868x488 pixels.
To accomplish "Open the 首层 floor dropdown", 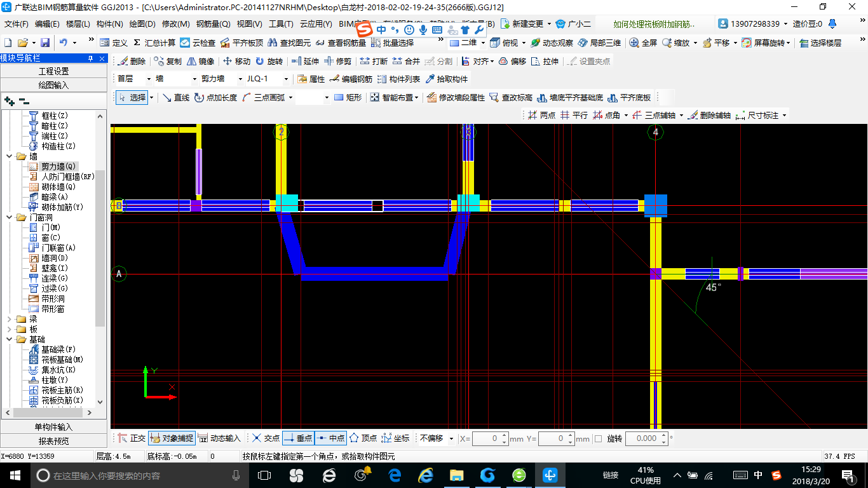I will point(149,79).
